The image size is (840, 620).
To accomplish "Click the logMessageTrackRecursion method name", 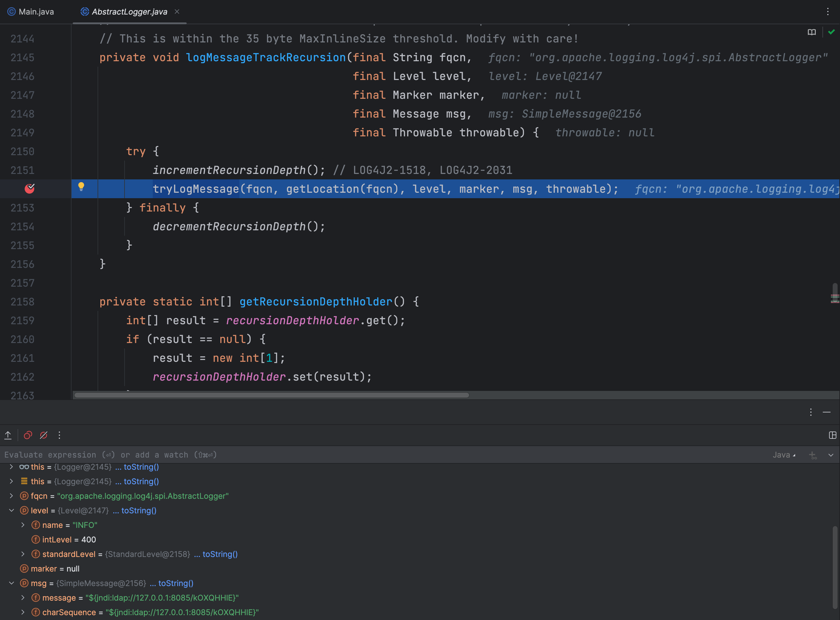I will coord(266,57).
